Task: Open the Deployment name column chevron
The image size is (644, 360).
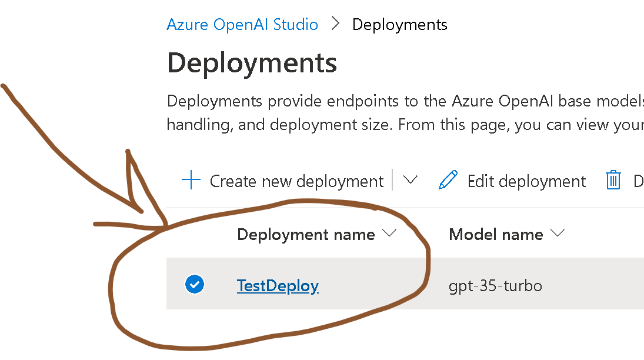Action: pyautogui.click(x=389, y=233)
